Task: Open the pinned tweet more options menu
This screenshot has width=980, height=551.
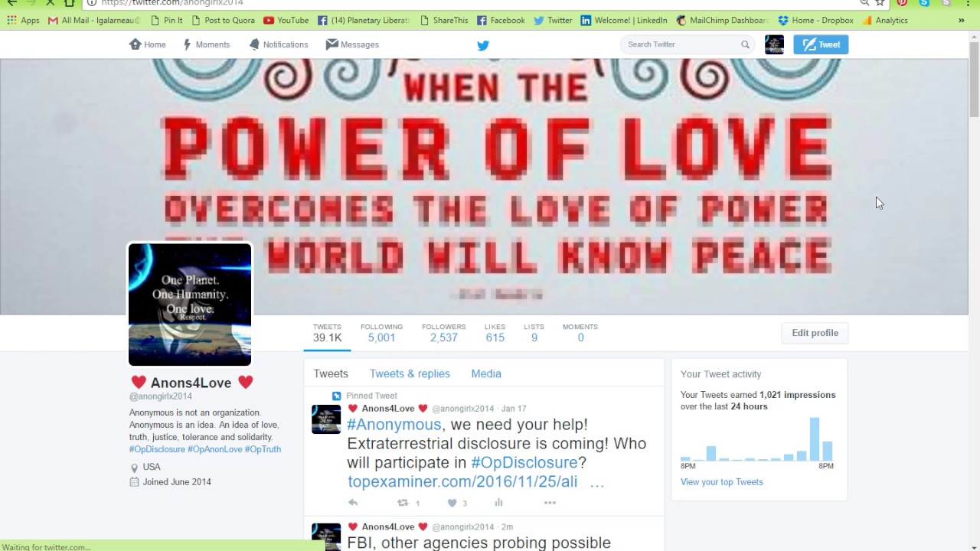Action: coord(550,503)
